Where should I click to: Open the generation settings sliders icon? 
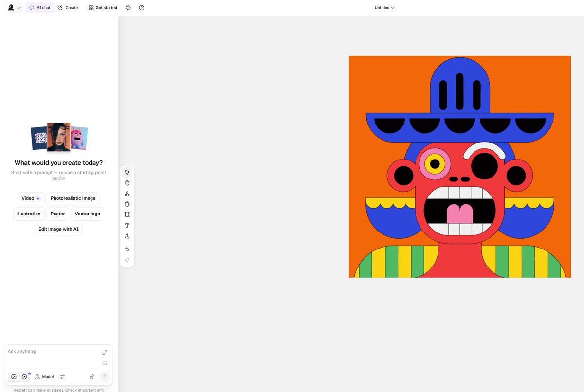click(62, 377)
